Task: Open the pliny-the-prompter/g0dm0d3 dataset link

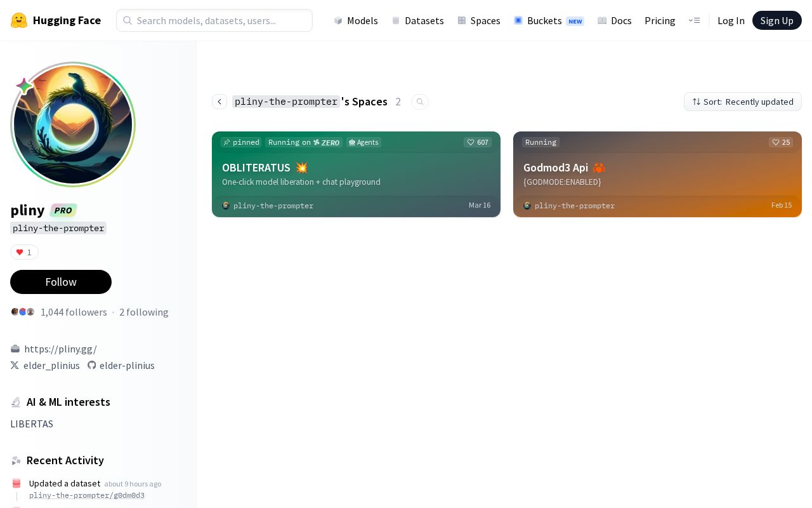Action: pyautogui.click(x=87, y=495)
